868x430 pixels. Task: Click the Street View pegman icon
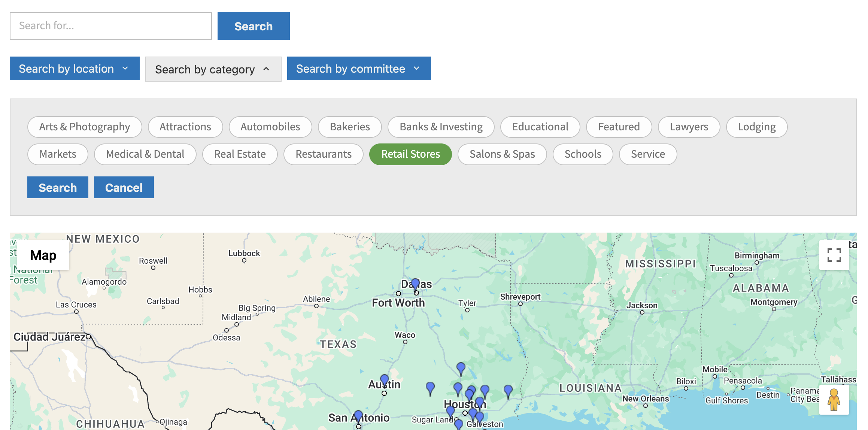click(834, 400)
